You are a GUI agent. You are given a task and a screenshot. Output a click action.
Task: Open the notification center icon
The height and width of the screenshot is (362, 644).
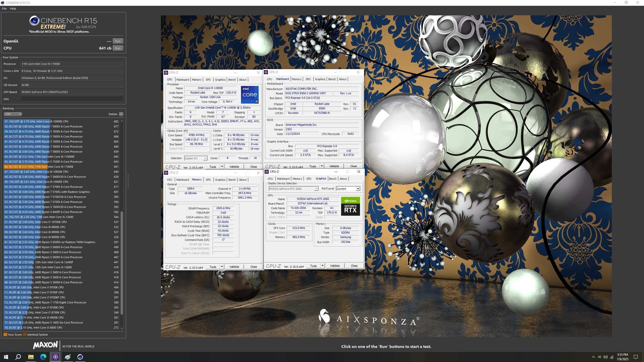636,357
